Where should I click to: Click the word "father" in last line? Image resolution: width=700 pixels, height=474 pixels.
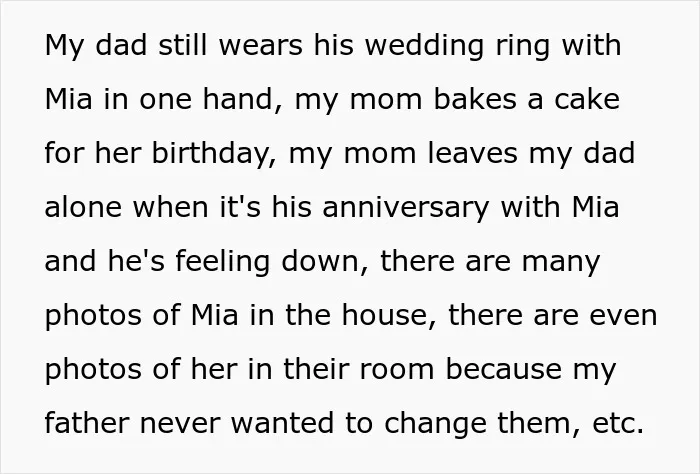click(87, 423)
